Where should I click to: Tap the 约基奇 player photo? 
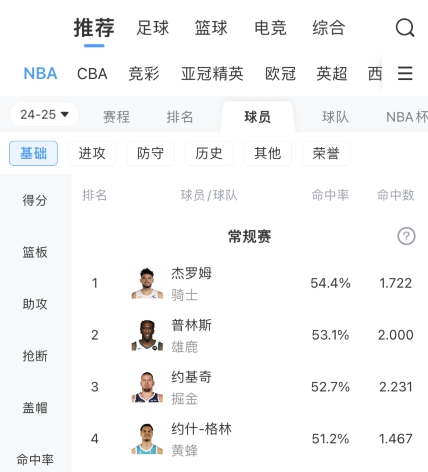(147, 387)
